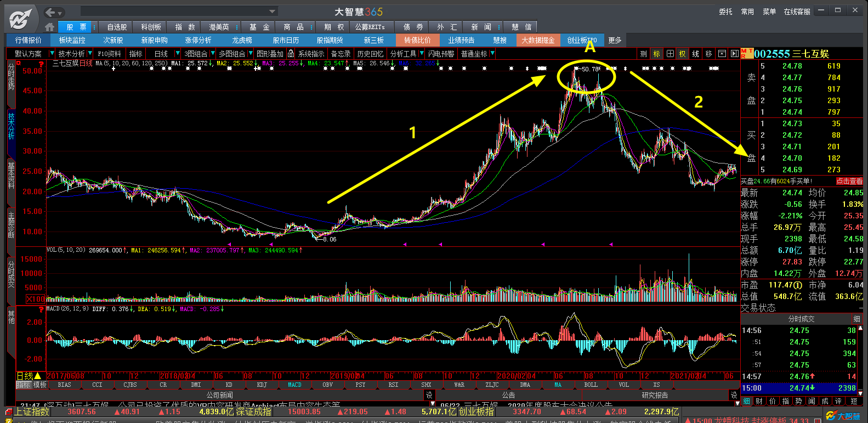This screenshot has height=423, width=868.
Task: Toggle the 标 marker tool button
Action: click(x=656, y=54)
